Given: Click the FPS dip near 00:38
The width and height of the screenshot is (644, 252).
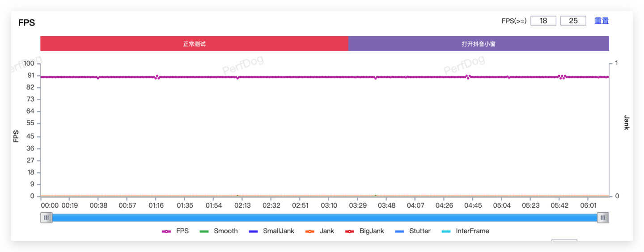Looking at the screenshot, I should pyautogui.click(x=98, y=78).
